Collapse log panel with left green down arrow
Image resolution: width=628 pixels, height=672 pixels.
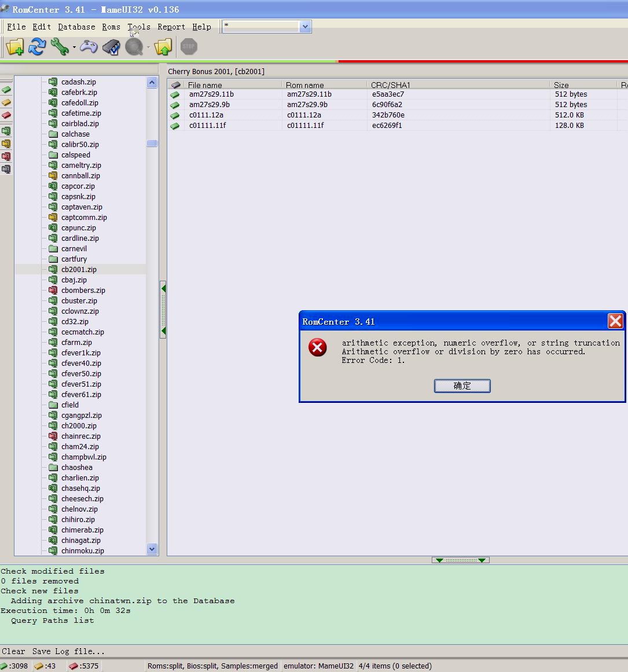(x=439, y=560)
